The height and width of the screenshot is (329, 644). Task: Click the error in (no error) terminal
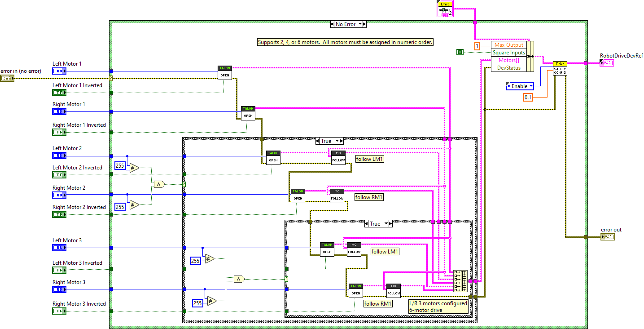[x=7, y=78]
